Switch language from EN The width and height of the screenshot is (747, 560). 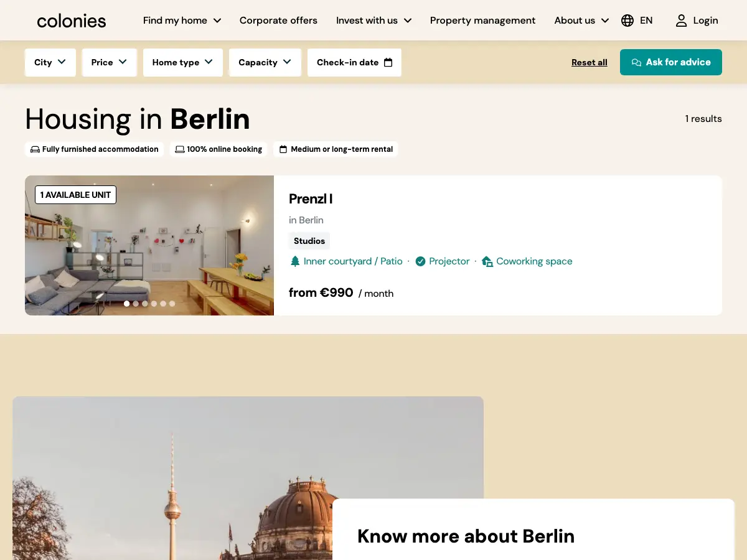point(646,21)
